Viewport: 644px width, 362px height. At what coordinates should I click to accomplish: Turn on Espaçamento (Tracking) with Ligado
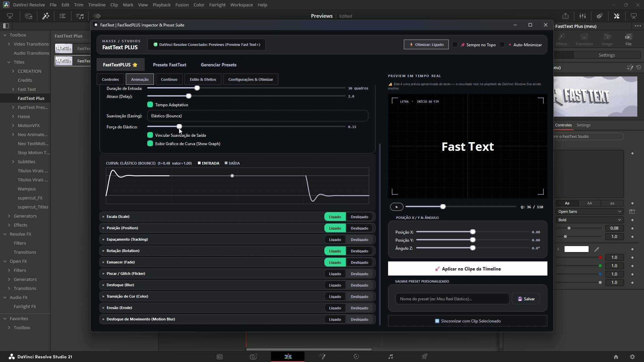(x=335, y=240)
